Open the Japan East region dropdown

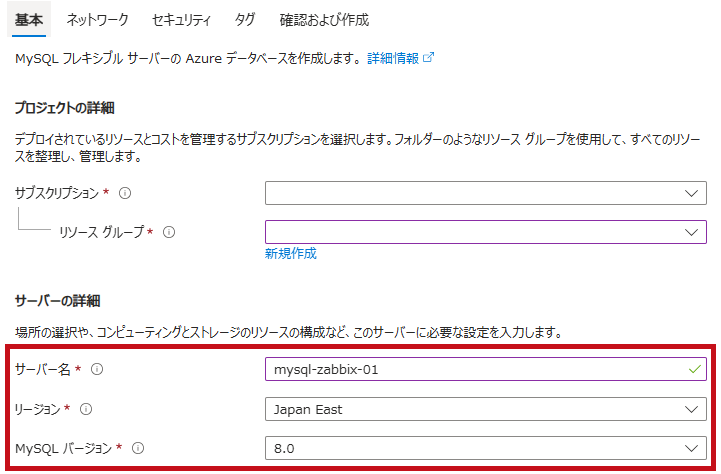pyautogui.click(x=486, y=409)
